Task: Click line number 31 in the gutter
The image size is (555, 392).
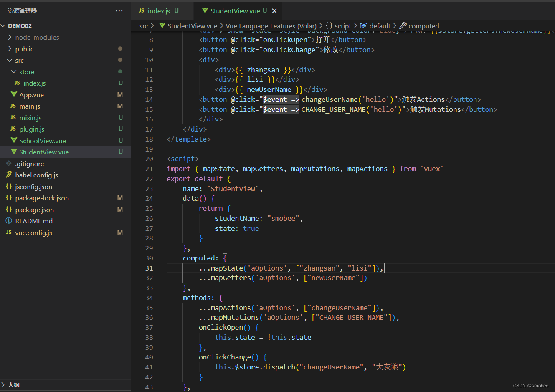Action: pos(149,268)
